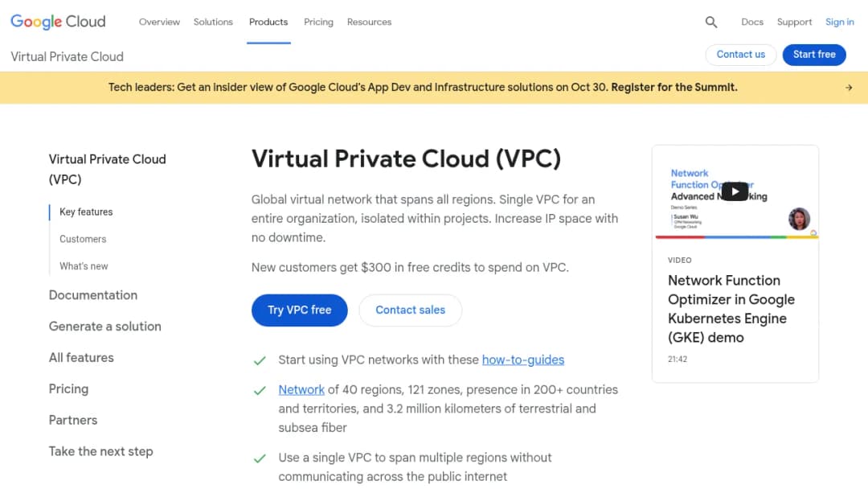Go to Partners section in sidebar
Screen dimensions: 868x489
tap(73, 421)
